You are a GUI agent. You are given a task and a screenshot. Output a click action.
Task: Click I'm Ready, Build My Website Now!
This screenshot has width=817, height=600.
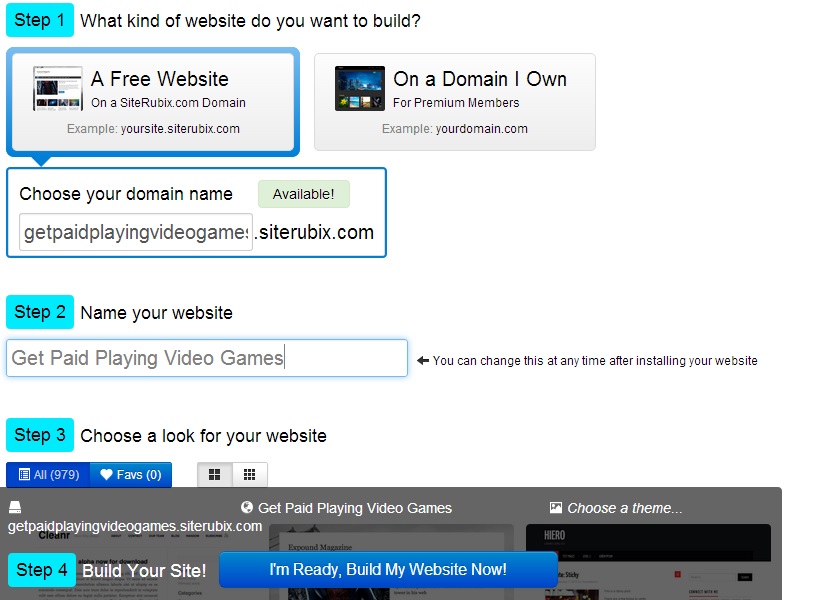click(x=388, y=569)
